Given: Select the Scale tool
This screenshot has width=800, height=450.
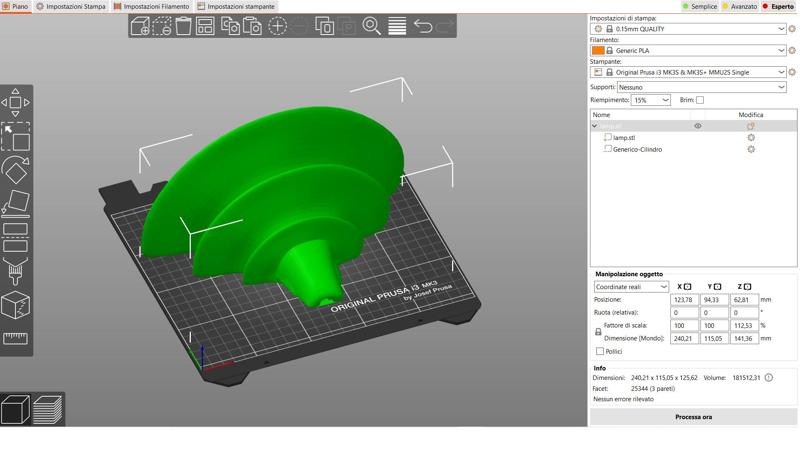Looking at the screenshot, I should click(x=16, y=136).
